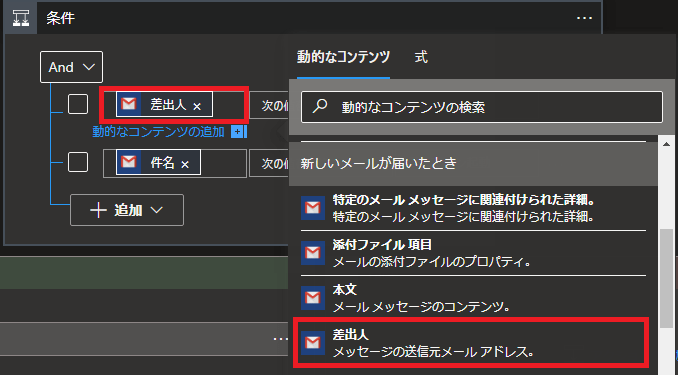Image resolution: width=678 pixels, height=375 pixels.
Task: Open the 条件 card ellipsis menu
Action: 584,18
